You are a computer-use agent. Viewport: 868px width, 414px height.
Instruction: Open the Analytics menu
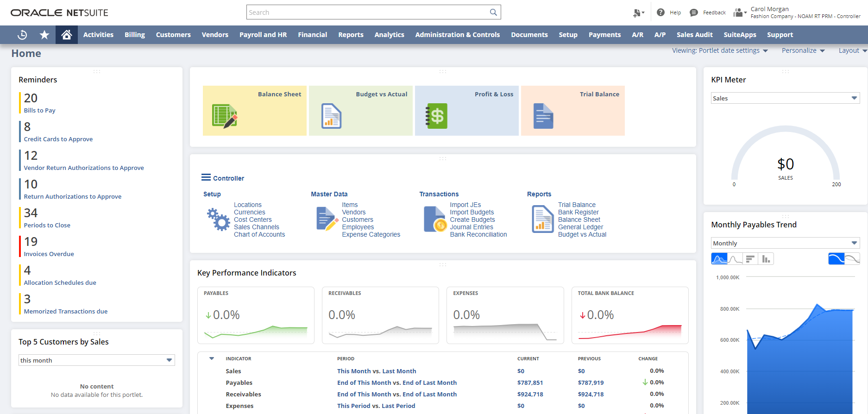tap(390, 35)
